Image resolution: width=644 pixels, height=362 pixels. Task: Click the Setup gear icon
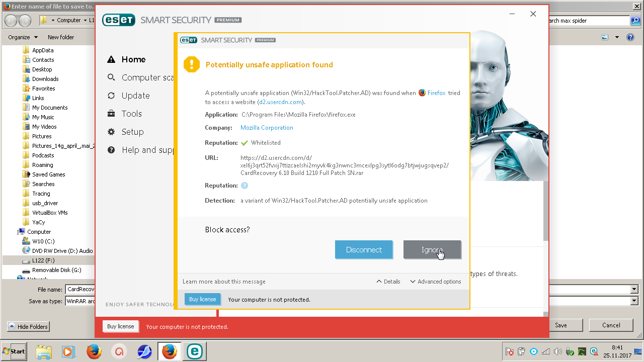click(111, 132)
